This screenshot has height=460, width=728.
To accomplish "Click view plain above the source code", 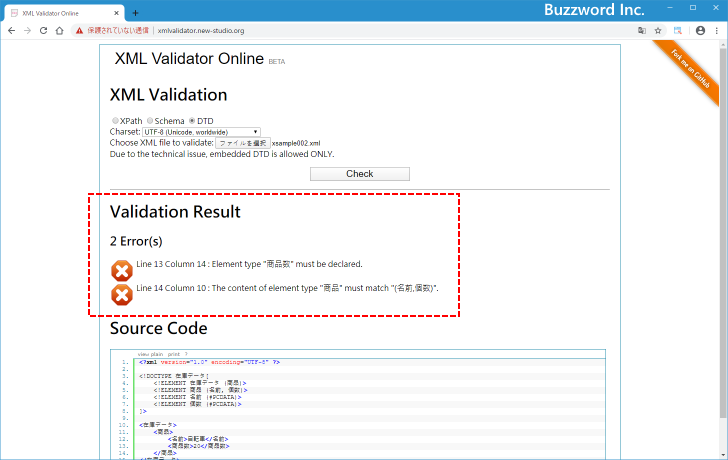I will pyautogui.click(x=150, y=354).
